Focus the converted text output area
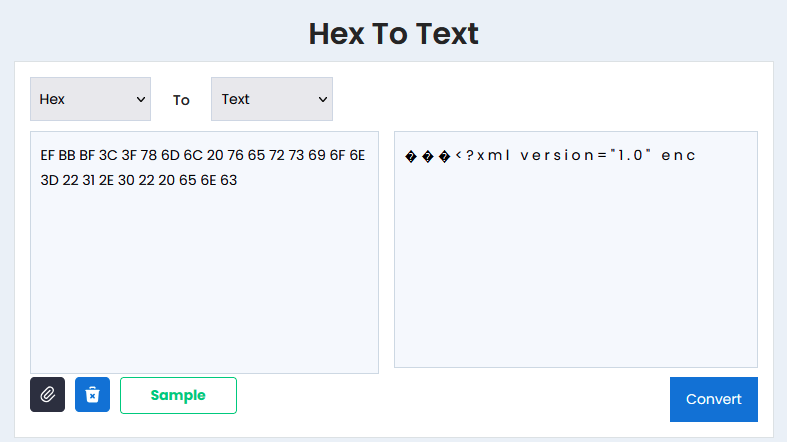This screenshot has height=442, width=787. 576,249
